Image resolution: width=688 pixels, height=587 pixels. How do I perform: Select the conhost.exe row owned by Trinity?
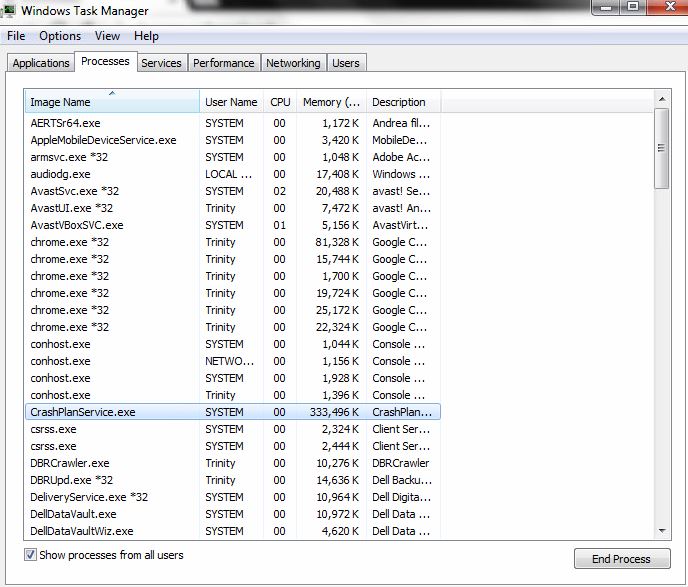tap(233, 395)
